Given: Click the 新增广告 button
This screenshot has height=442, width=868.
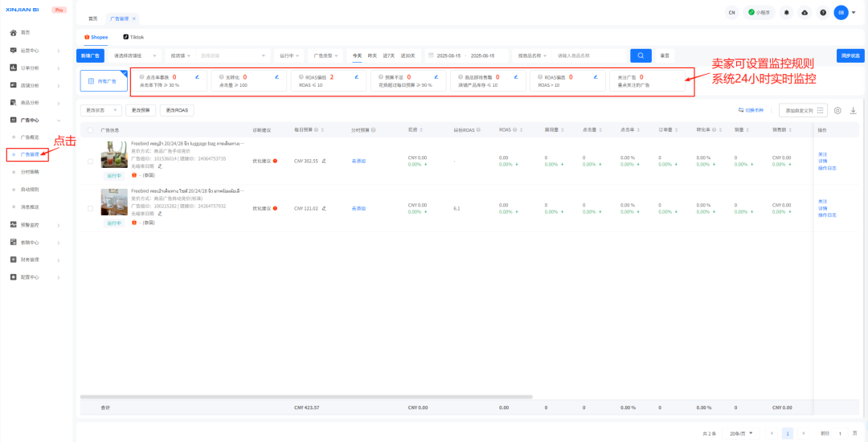Looking at the screenshot, I should tap(90, 55).
